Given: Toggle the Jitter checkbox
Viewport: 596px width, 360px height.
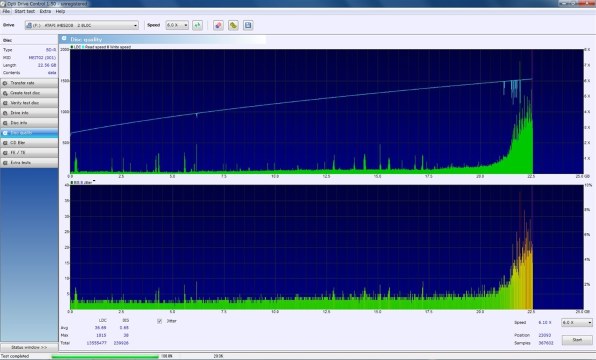Looking at the screenshot, I should [x=160, y=321].
